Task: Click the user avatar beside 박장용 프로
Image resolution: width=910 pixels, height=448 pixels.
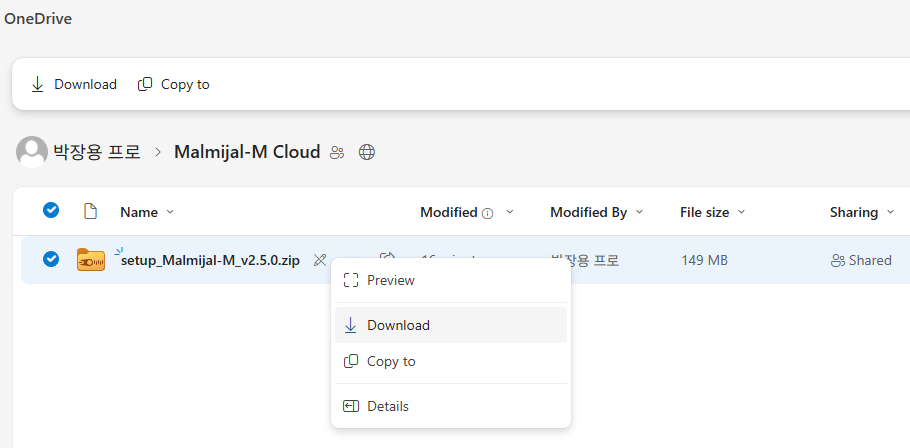Action: click(32, 152)
